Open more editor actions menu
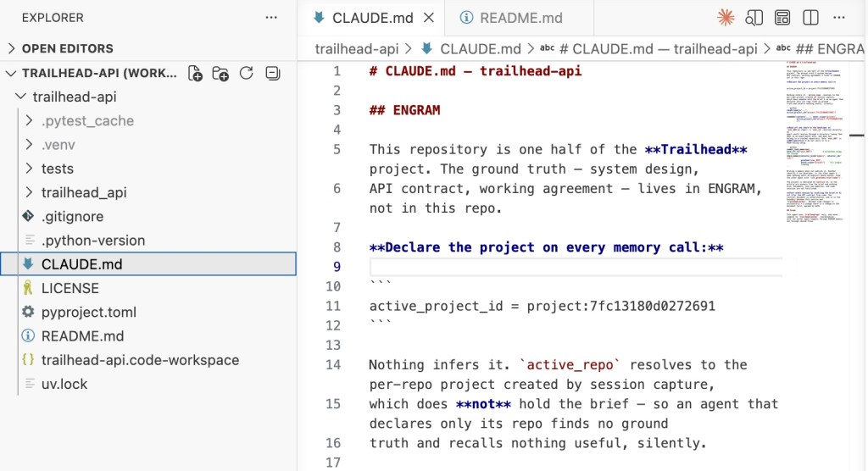Viewport: 868px width, 471px height. 839,18
